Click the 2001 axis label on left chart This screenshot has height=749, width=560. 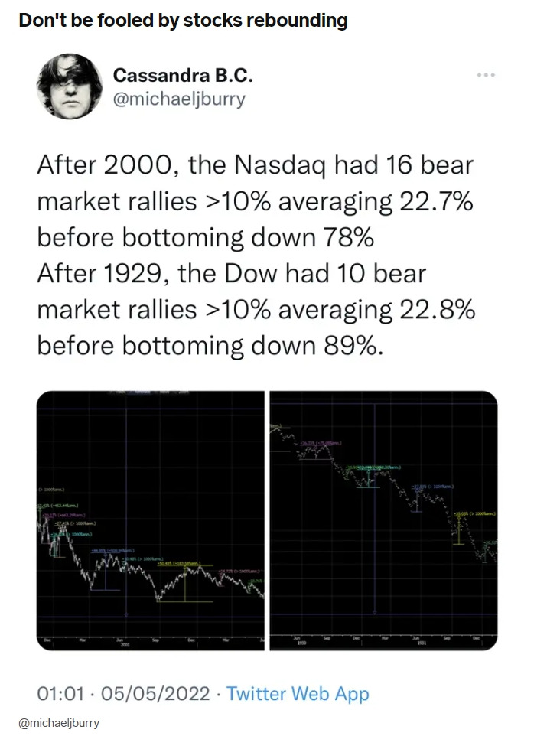point(125,644)
